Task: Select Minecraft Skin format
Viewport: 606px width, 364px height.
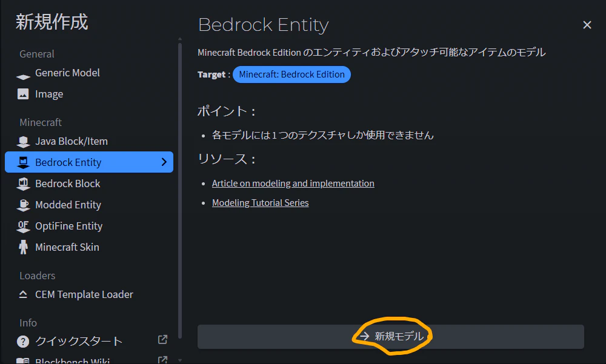Action: [89, 247]
